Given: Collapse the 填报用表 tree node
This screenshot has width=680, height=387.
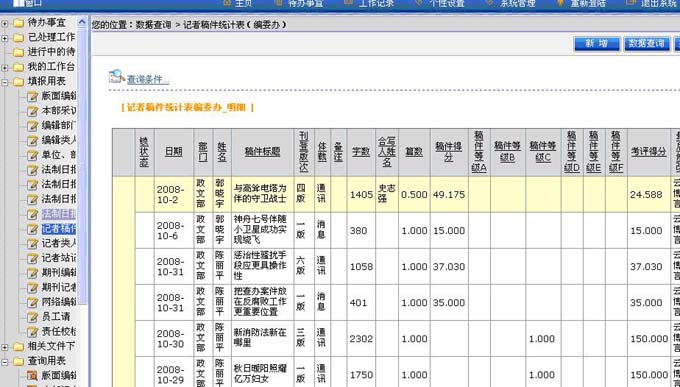Looking at the screenshot, I should (x=5, y=82).
